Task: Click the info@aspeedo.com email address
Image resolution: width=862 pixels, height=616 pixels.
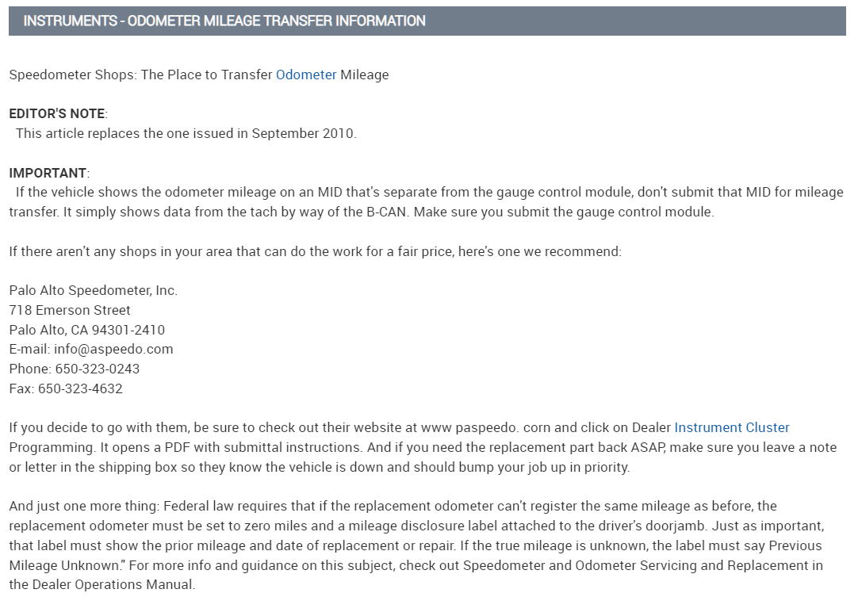Action: coord(113,350)
